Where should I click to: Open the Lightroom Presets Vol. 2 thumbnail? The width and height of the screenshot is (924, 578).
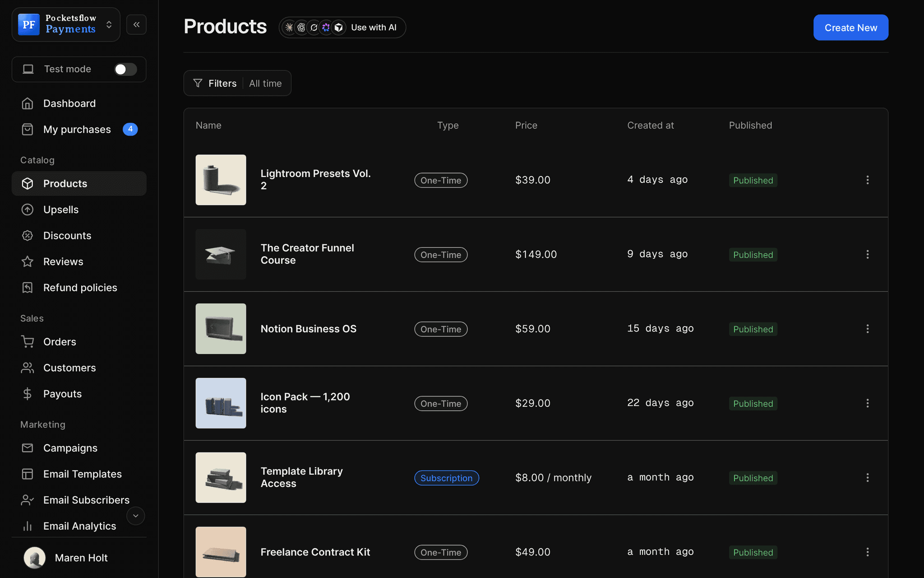[221, 180]
